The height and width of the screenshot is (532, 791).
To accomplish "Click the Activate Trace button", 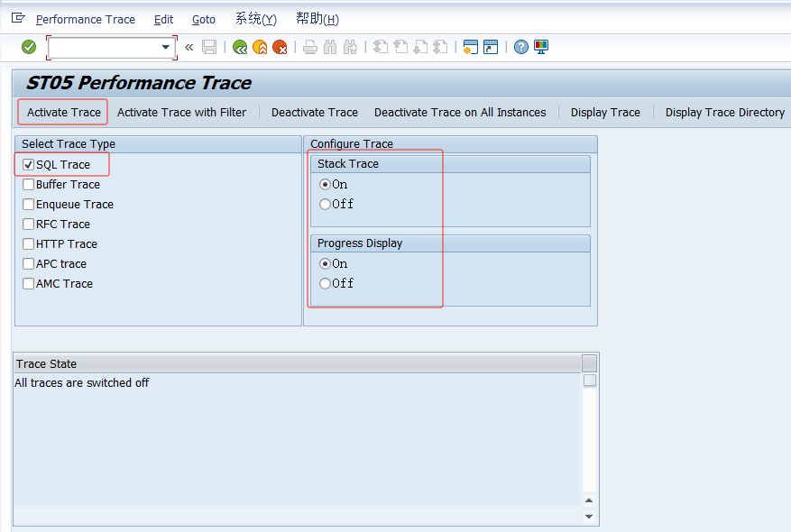I will (x=62, y=112).
